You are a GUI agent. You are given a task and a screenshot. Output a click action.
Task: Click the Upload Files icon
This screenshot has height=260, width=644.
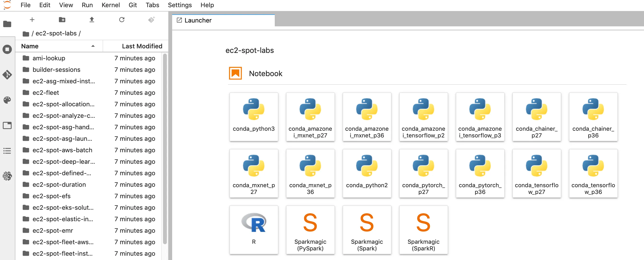92,19
